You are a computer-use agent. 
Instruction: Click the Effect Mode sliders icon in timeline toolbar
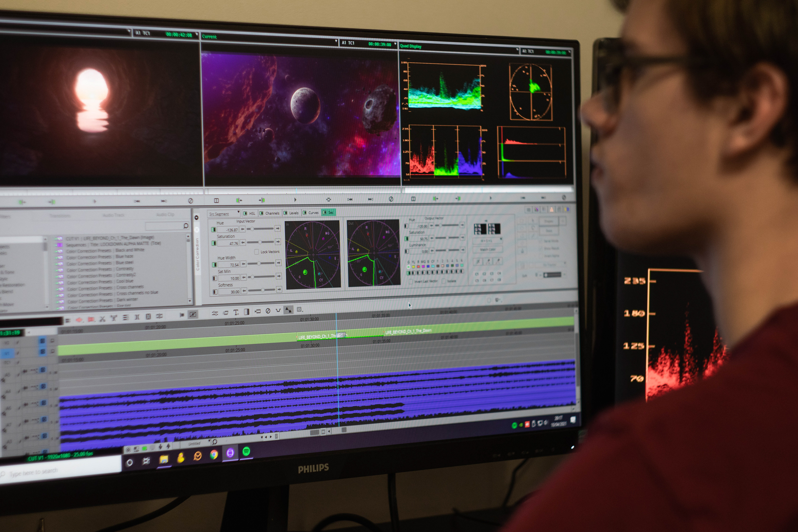[x=215, y=313]
